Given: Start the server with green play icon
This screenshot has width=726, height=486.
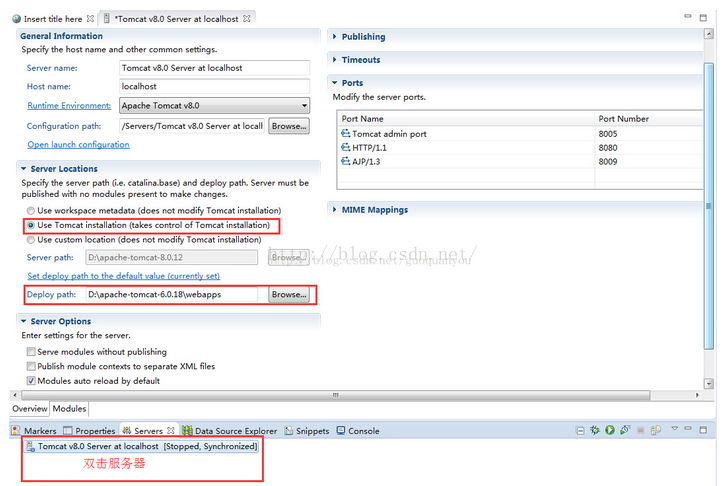Looking at the screenshot, I should point(610,430).
